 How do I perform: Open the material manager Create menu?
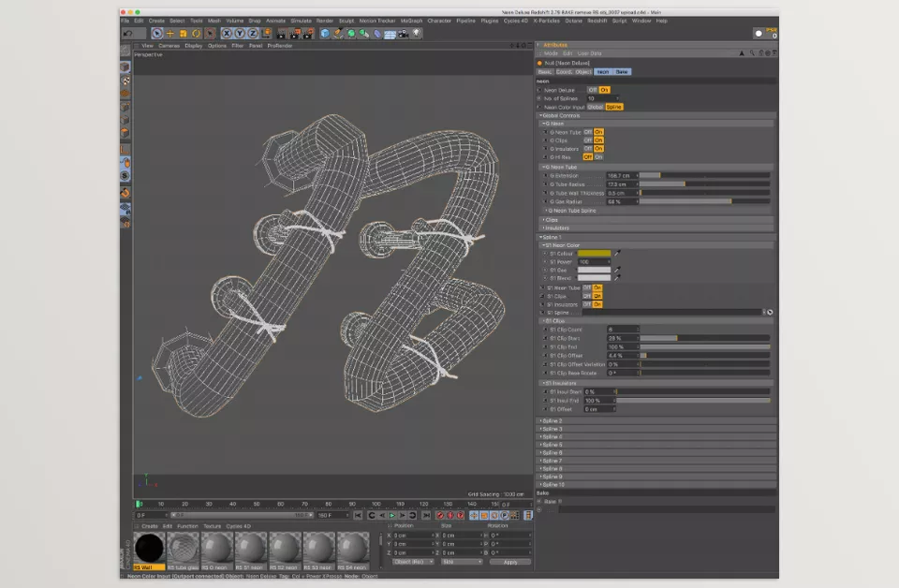click(x=150, y=526)
